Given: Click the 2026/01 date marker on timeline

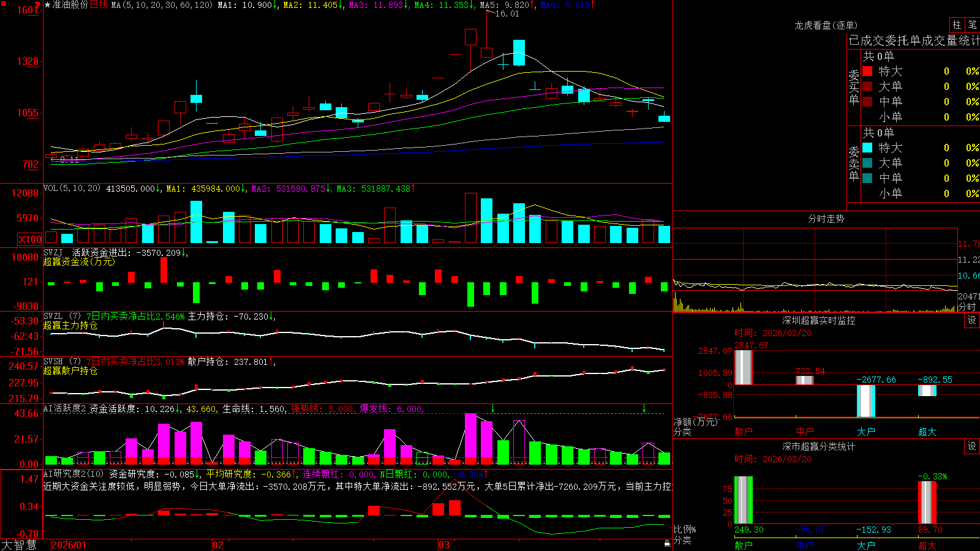Looking at the screenshot, I should tap(69, 545).
